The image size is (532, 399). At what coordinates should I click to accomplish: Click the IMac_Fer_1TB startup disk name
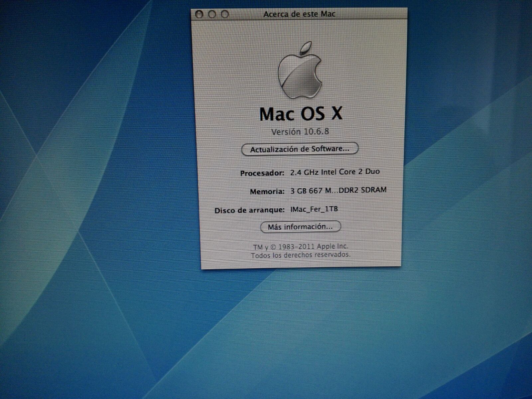click(314, 209)
